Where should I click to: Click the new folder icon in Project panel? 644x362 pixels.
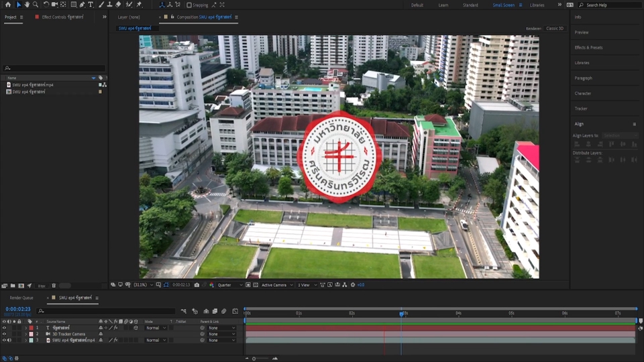[x=13, y=286]
